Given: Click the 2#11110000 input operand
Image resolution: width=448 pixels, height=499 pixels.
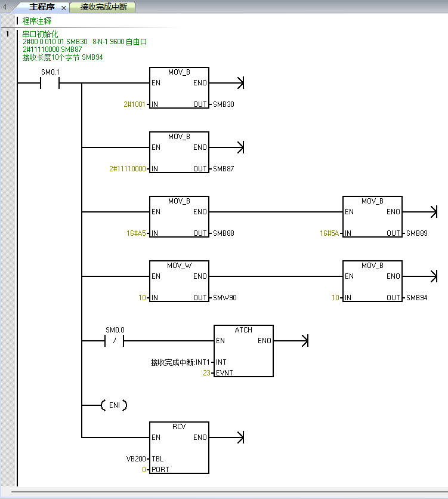Looking at the screenshot, I should click(128, 169).
